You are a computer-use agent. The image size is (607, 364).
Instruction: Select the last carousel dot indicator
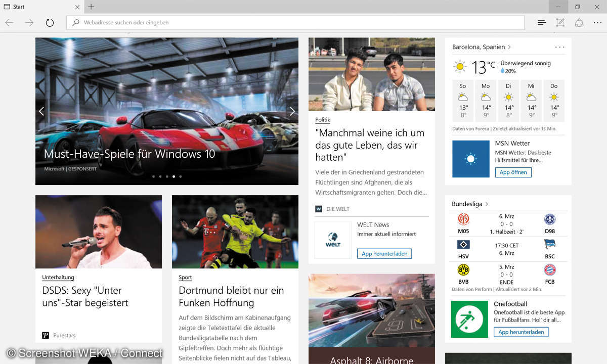[x=181, y=176]
